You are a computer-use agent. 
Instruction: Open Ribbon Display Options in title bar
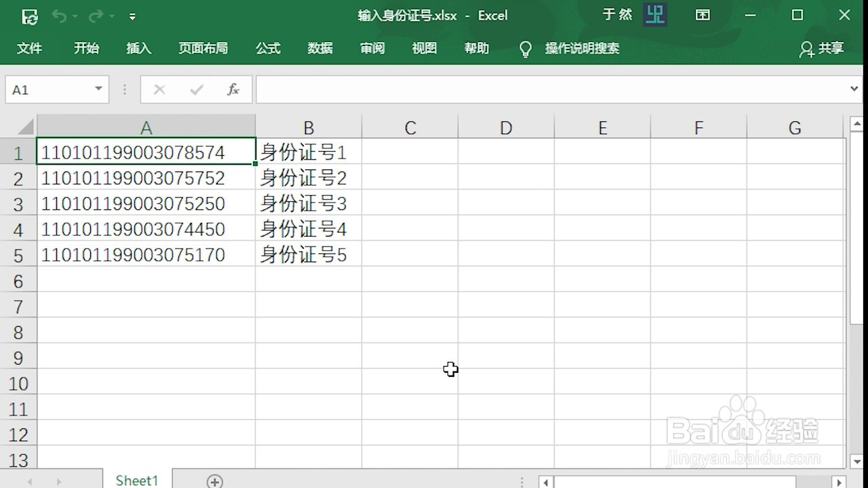(x=703, y=15)
